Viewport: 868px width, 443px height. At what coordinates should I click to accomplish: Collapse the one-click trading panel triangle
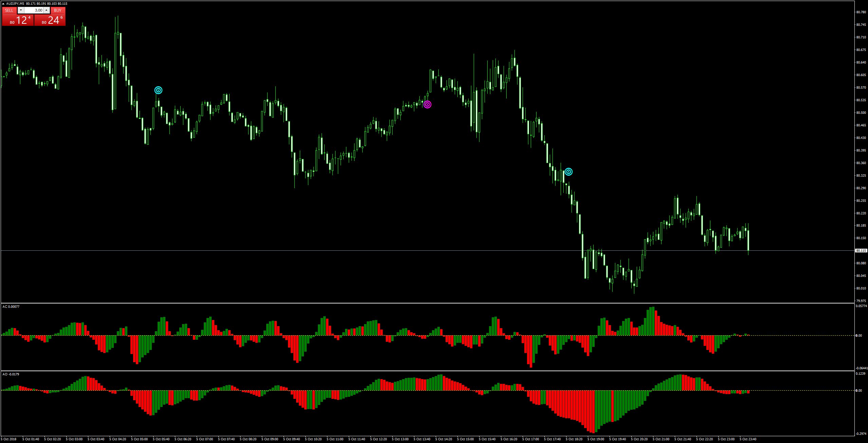3,4
